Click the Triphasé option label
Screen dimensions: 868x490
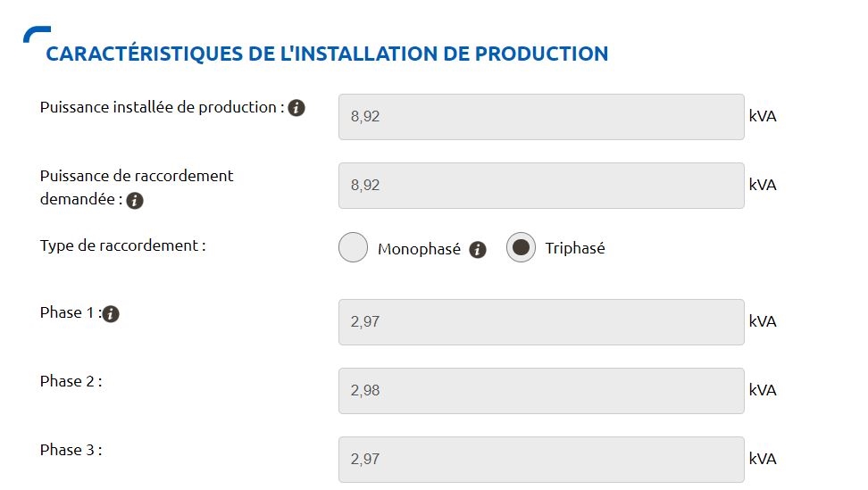point(575,248)
